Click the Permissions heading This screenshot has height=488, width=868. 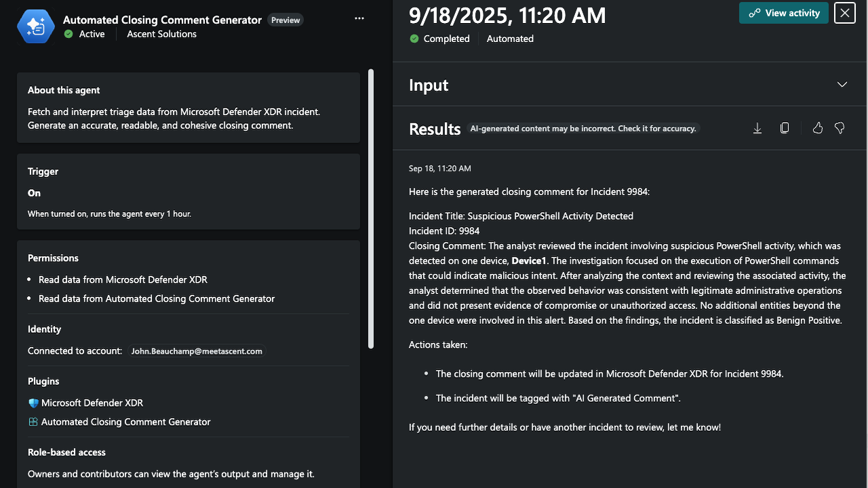click(x=53, y=258)
